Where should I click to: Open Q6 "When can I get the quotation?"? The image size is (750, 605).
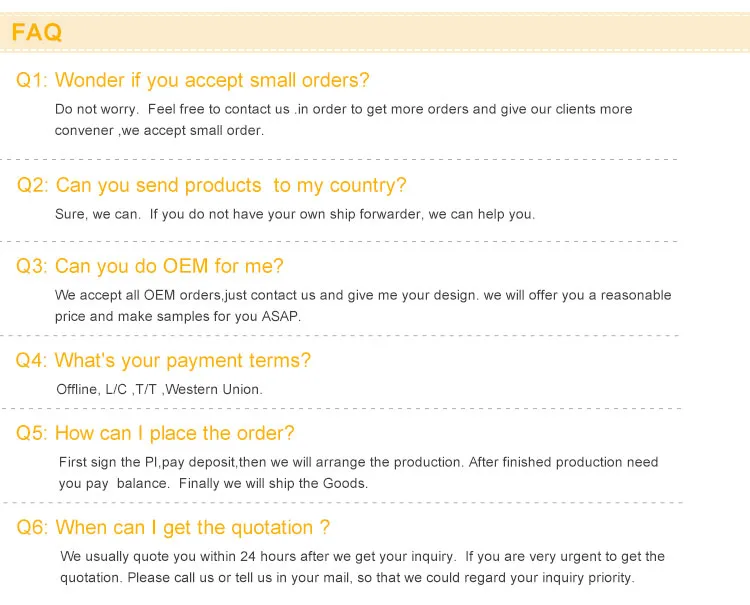[173, 528]
